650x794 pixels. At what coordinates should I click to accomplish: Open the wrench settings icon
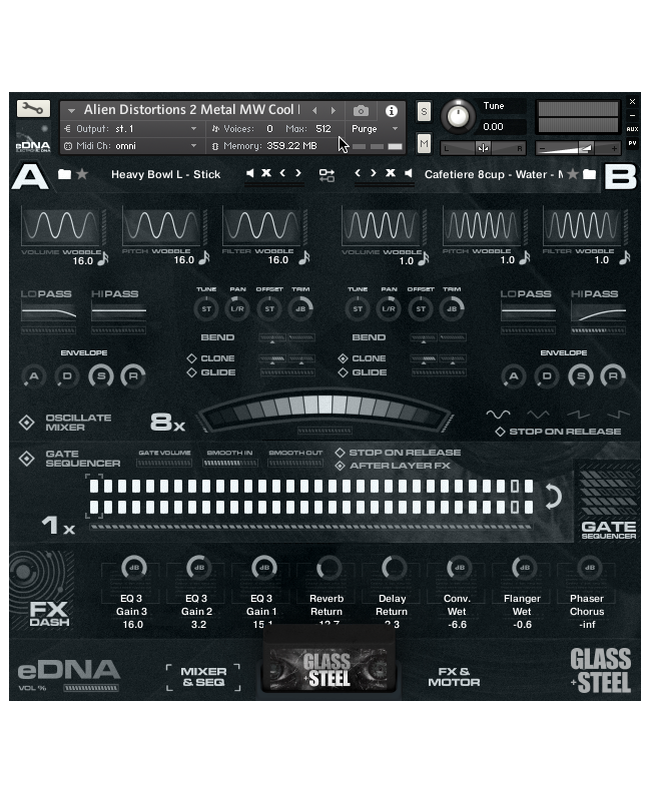tap(33, 108)
